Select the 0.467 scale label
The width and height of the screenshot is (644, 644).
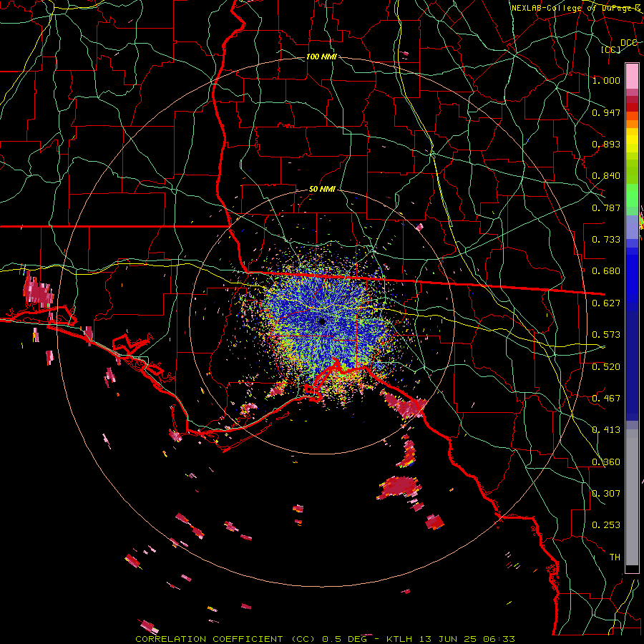[x=606, y=398]
